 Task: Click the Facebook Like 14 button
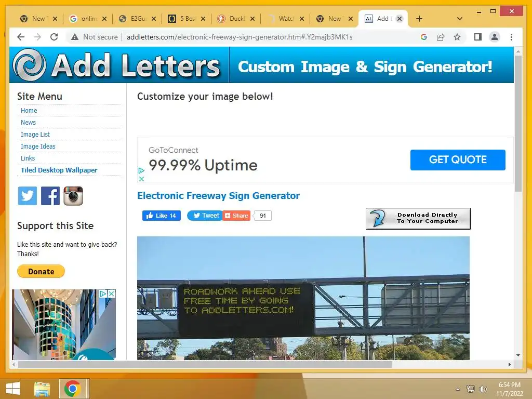click(162, 216)
